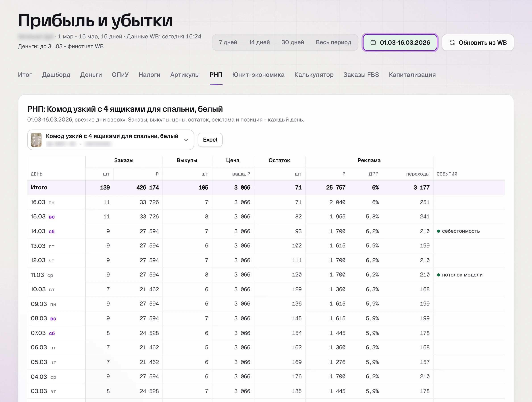Viewport: 532px width, 402px height.
Task: Click the refresh icon next to Обновить из WB
Action: [x=452, y=43]
